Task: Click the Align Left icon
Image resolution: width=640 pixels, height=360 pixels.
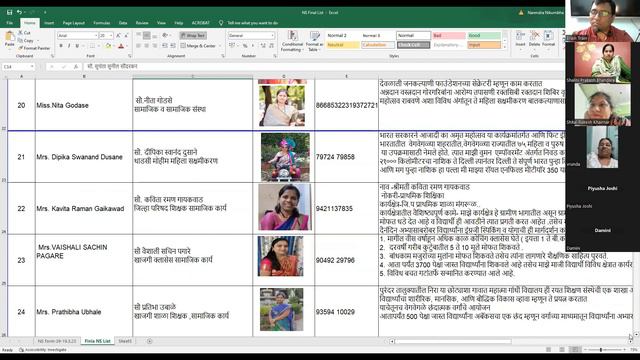Action: [x=139, y=46]
